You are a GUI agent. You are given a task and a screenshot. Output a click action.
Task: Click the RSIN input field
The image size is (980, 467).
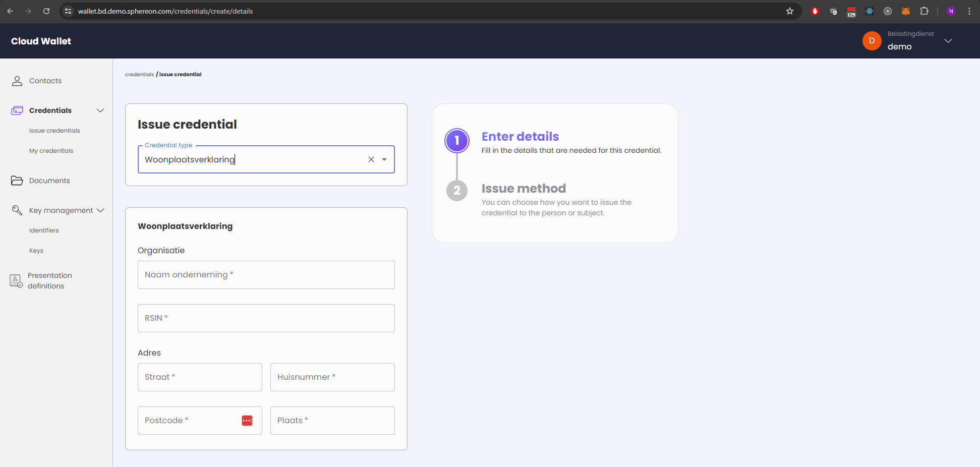click(x=266, y=318)
